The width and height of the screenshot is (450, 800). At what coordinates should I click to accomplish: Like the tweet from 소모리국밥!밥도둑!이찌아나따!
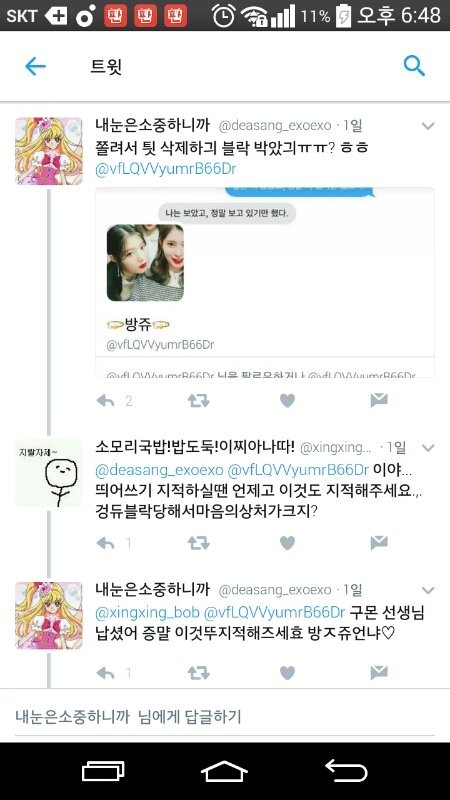[287, 543]
